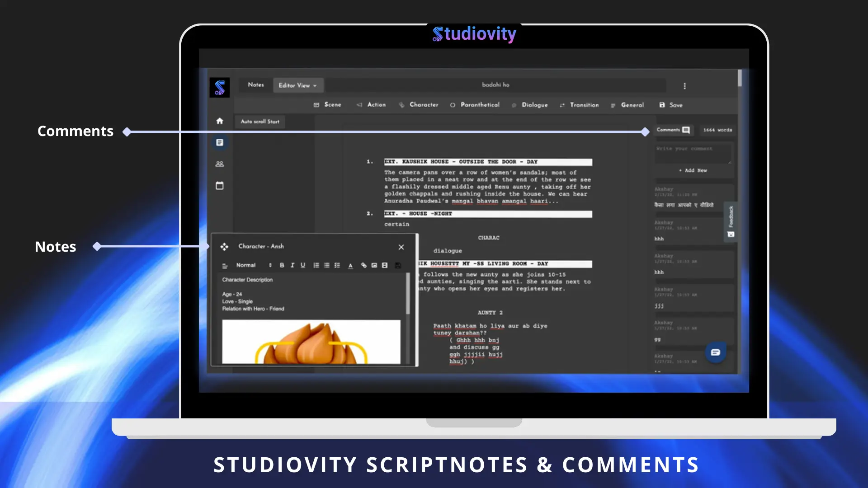
Task: Open the Editor View dropdown
Action: (x=298, y=85)
